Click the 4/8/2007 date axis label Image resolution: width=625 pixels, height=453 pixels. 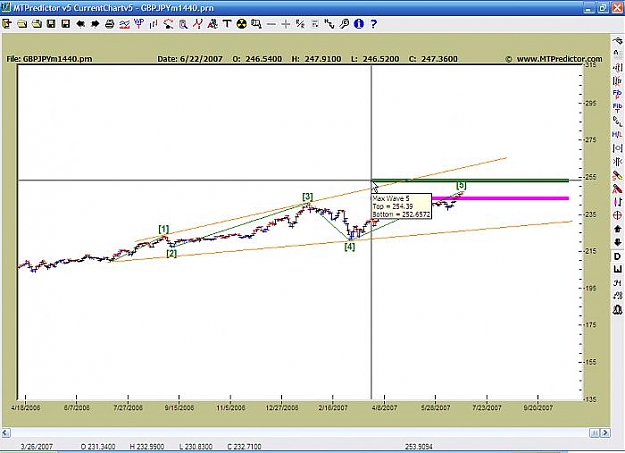tap(384, 408)
